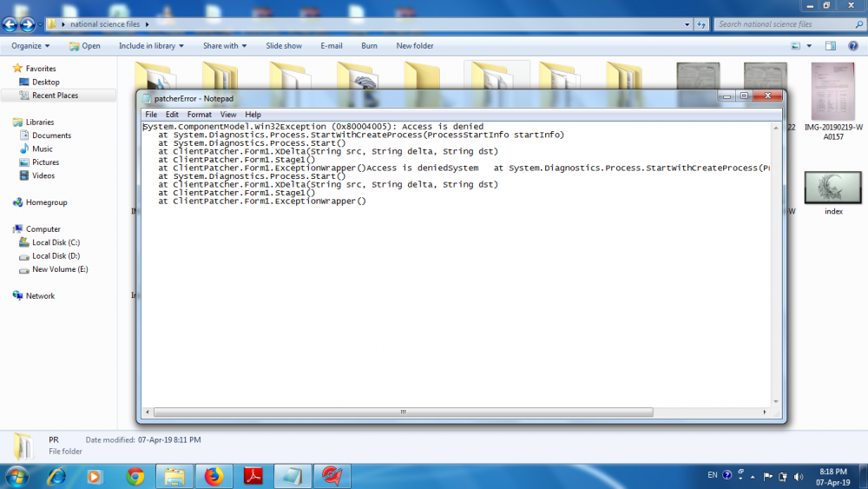Select Recent Places under Favorites

tap(55, 96)
